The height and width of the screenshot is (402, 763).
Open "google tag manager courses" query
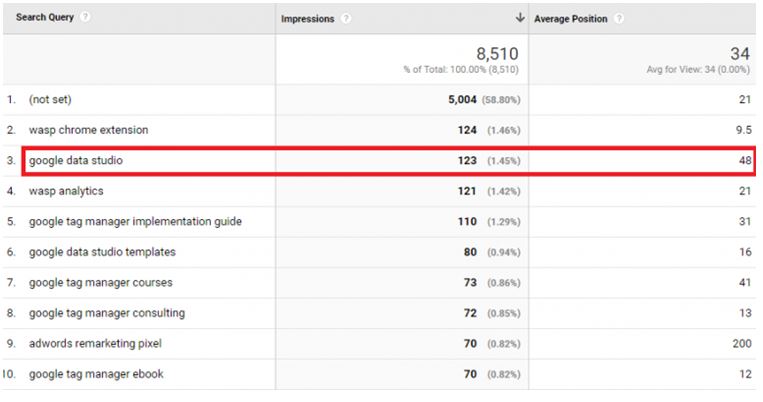[x=101, y=283]
